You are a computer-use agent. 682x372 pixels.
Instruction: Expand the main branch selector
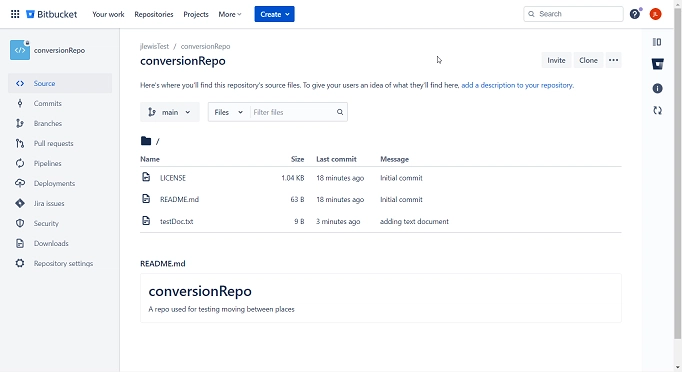tap(170, 112)
